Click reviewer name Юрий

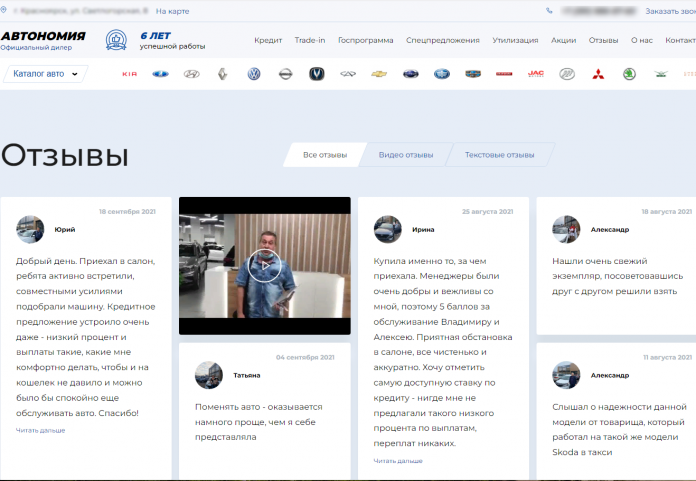65,229
